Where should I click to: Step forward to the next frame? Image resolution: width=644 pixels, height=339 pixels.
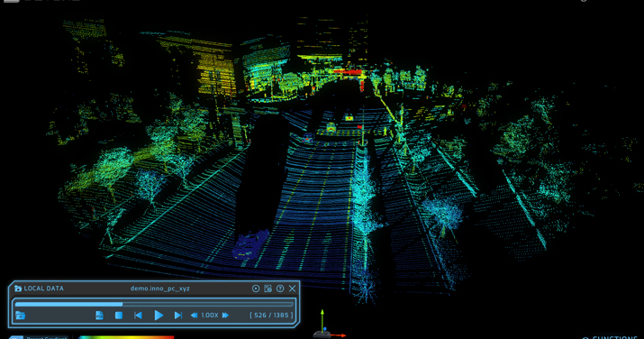point(177,316)
